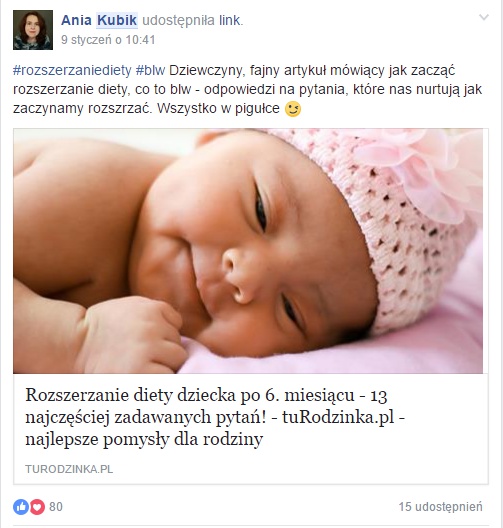The width and height of the screenshot is (503, 528).
Task: Open the post timestamp 9 styczeń o 10:41
Action: click(x=108, y=40)
